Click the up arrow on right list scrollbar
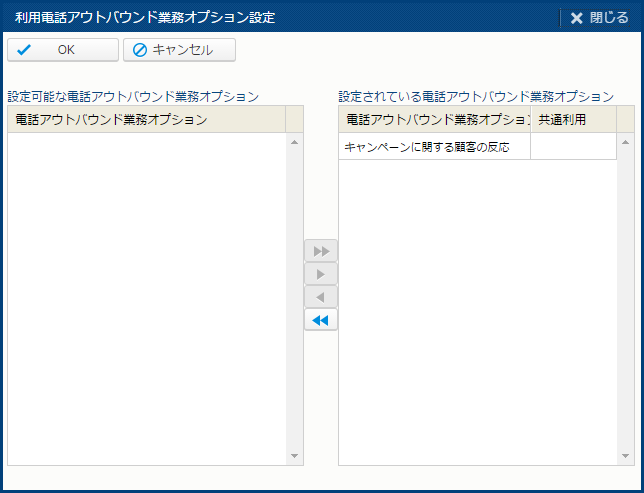 (626, 142)
